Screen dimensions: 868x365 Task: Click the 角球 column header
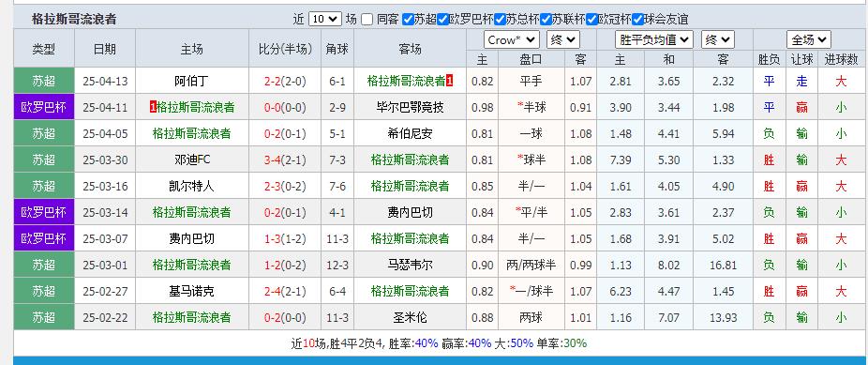[x=337, y=49]
